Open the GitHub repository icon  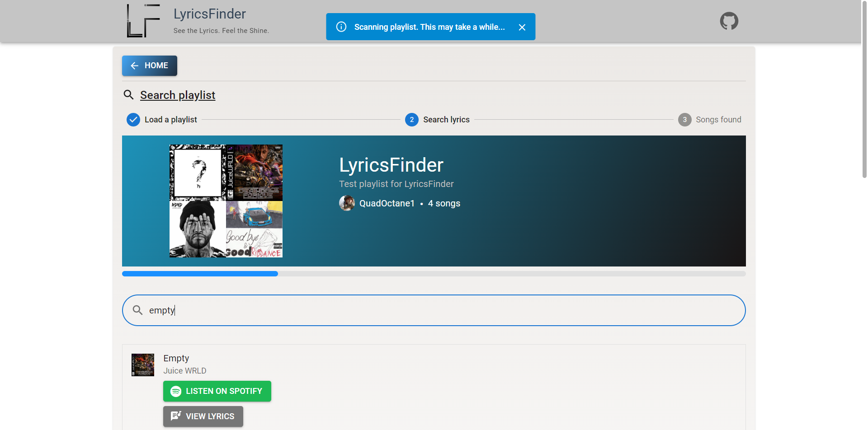[x=729, y=21]
